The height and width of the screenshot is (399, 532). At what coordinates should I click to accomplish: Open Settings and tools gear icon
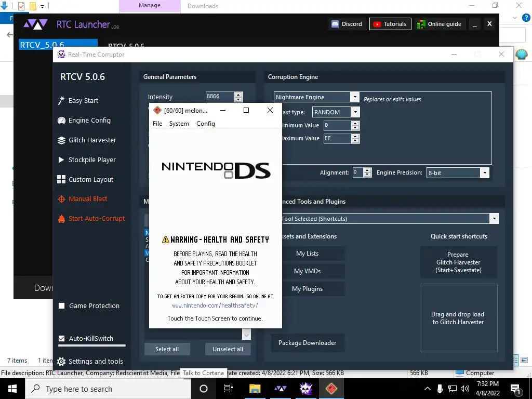[61, 362]
